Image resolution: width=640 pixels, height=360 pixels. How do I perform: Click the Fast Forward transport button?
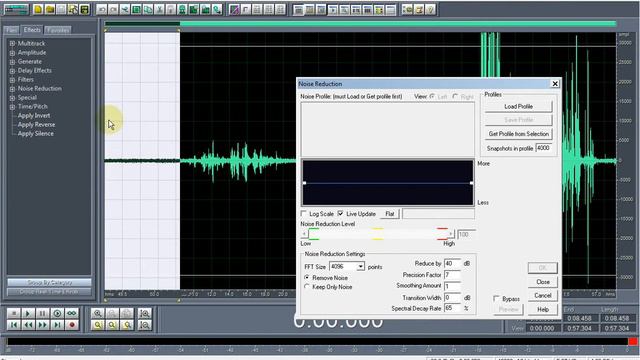pyautogui.click(x=42, y=325)
